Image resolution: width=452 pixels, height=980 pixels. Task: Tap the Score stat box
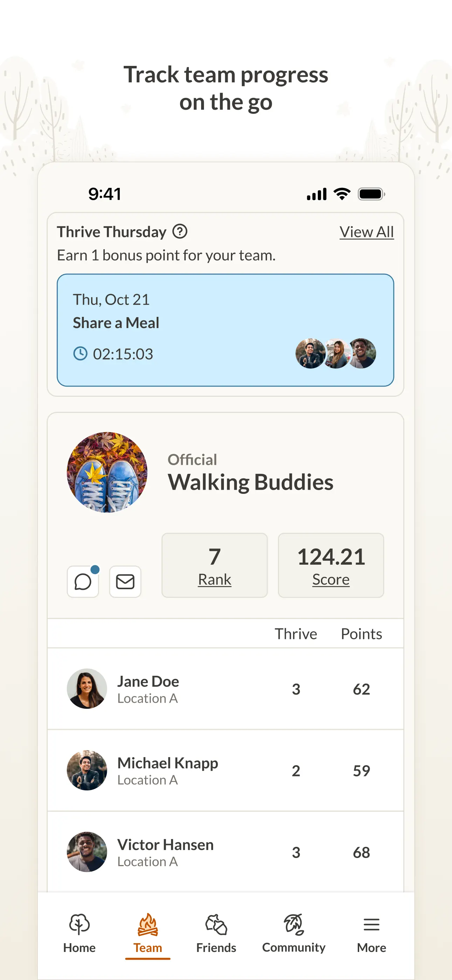click(x=330, y=565)
